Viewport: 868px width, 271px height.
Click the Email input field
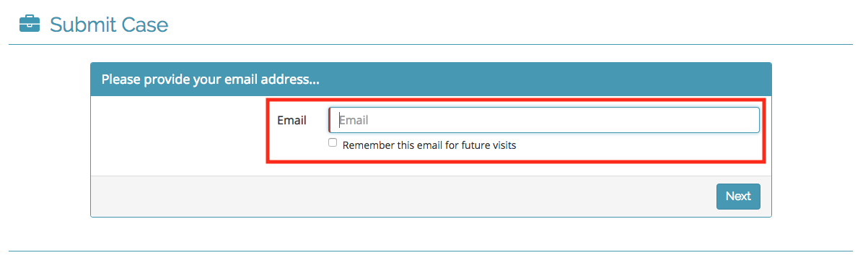pyautogui.click(x=544, y=120)
